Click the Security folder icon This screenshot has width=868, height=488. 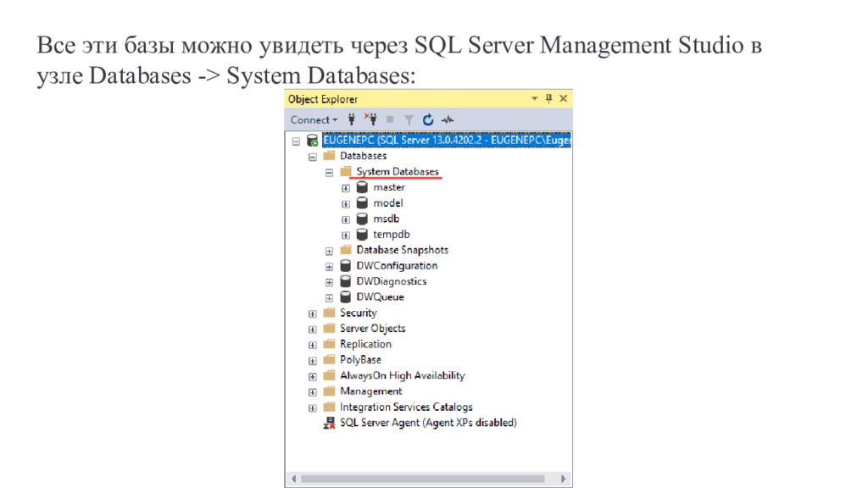[x=330, y=312]
